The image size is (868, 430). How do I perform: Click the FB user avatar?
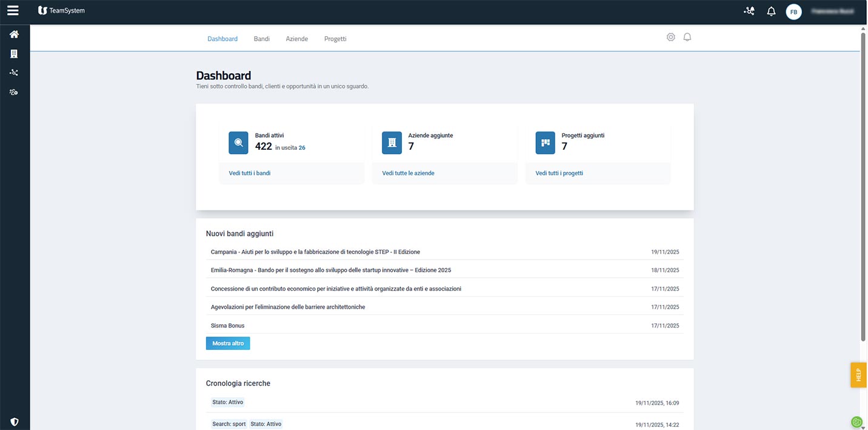(793, 12)
